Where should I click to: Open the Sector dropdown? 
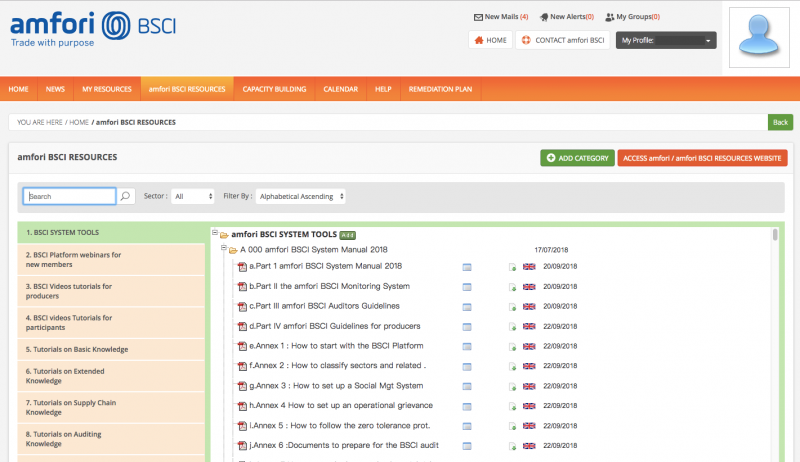[x=192, y=197]
